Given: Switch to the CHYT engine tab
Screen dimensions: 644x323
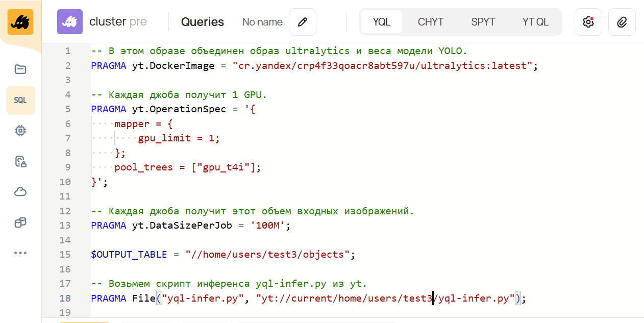Looking at the screenshot, I should point(431,22).
